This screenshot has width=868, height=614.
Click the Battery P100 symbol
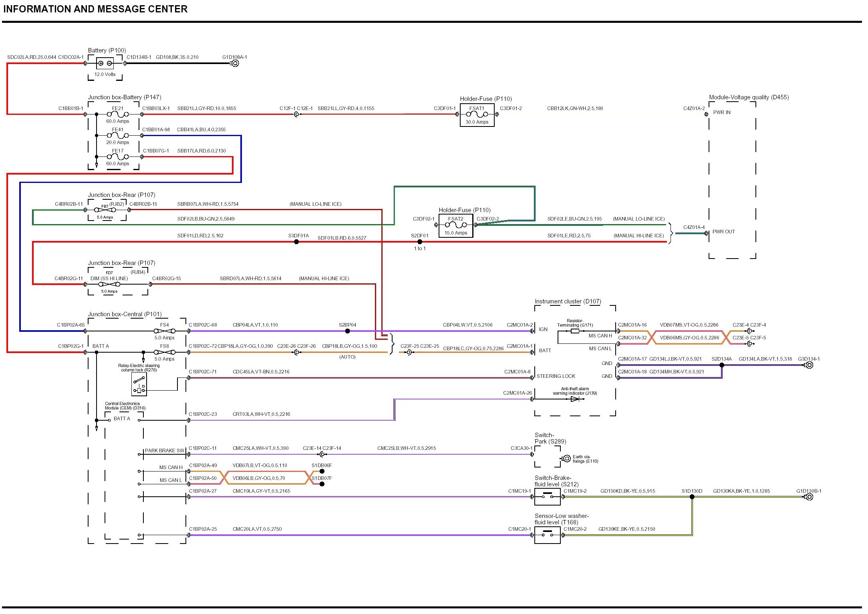tap(105, 63)
